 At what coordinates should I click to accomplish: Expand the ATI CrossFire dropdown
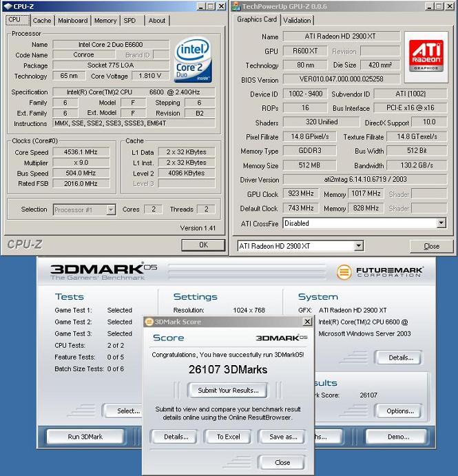click(441, 223)
